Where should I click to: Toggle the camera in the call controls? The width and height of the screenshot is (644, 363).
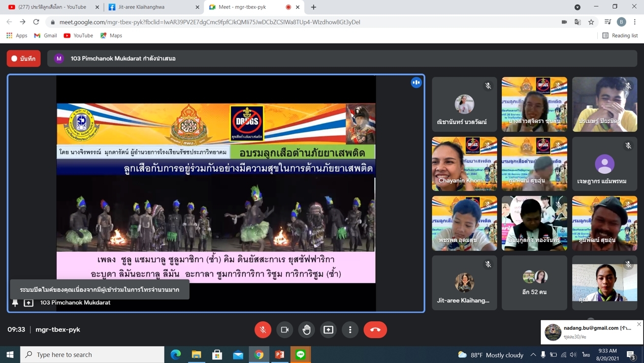click(284, 329)
